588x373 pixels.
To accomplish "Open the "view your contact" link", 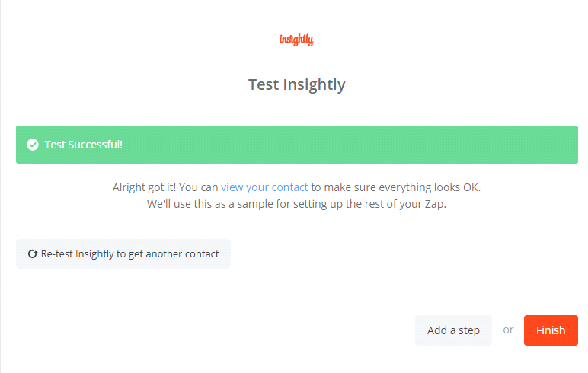I will coord(264,187).
